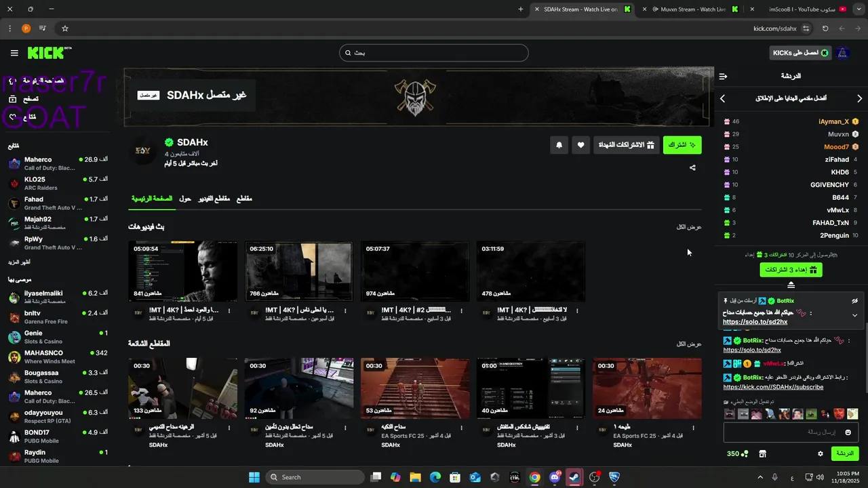This screenshot has width=868, height=488.
Task: Open the 01:00 clip thumbnail
Action: (531, 388)
